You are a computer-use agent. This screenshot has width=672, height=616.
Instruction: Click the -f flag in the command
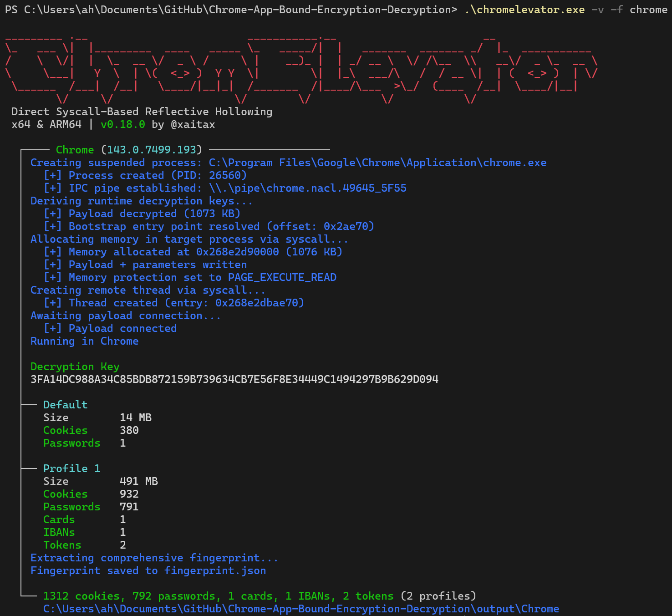[x=616, y=10]
